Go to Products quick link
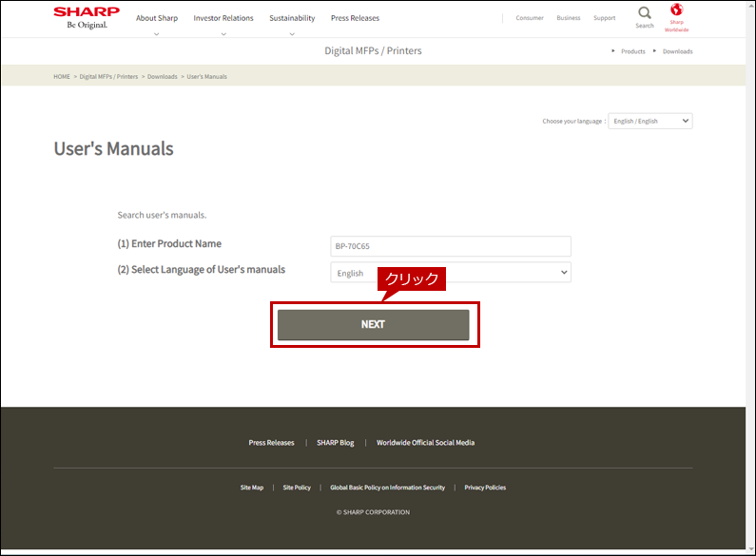The height and width of the screenshot is (556, 756). click(632, 51)
